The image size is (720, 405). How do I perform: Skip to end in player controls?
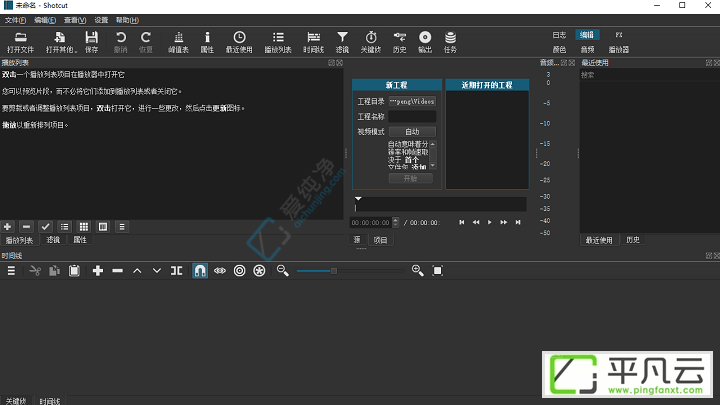(518, 222)
